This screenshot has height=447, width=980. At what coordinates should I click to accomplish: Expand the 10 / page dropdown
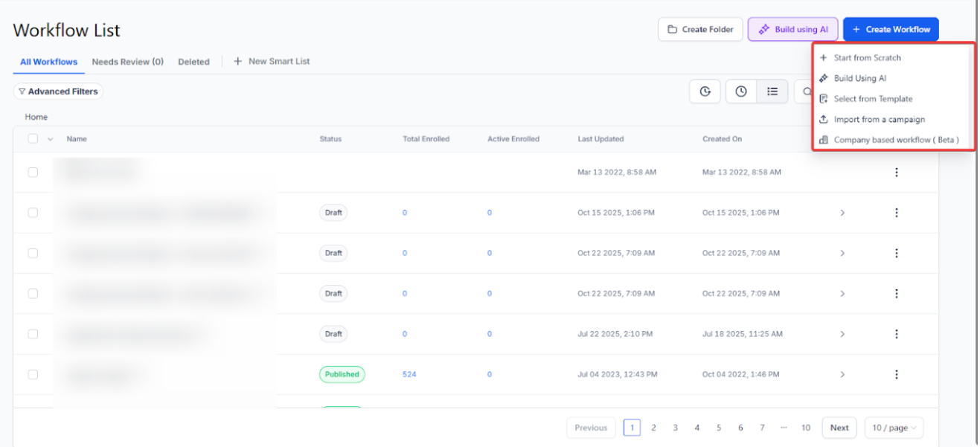(x=894, y=428)
